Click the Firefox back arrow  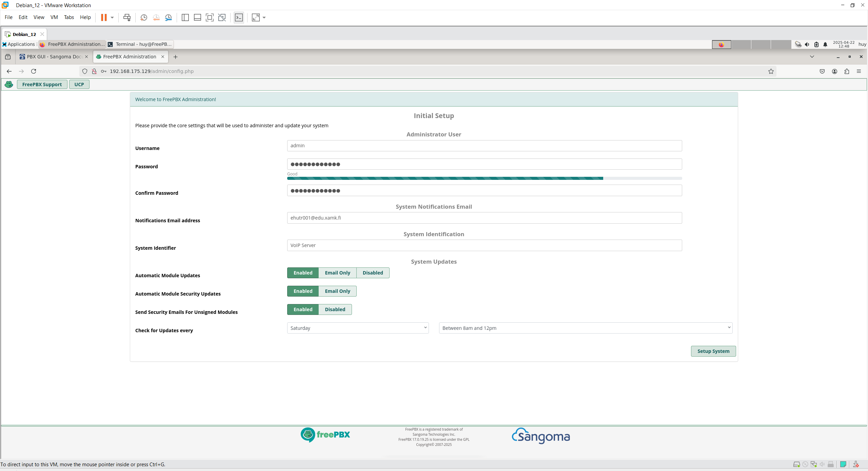9,71
